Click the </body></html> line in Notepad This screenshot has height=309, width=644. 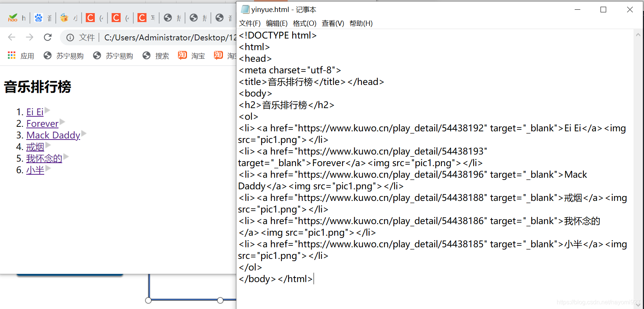point(276,279)
